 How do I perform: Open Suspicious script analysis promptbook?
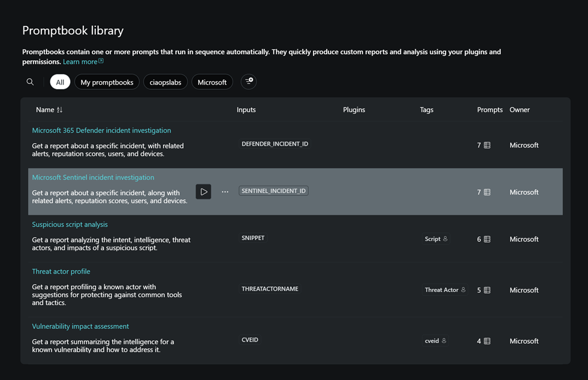69,224
